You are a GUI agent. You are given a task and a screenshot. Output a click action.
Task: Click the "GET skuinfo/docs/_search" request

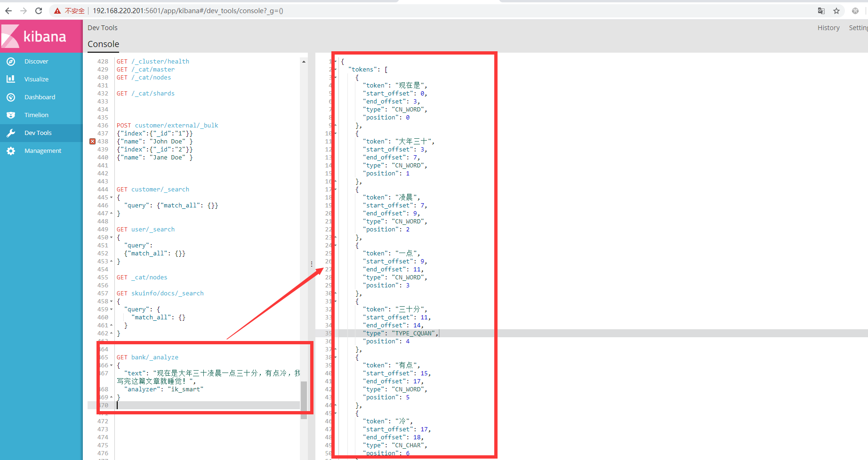click(160, 293)
